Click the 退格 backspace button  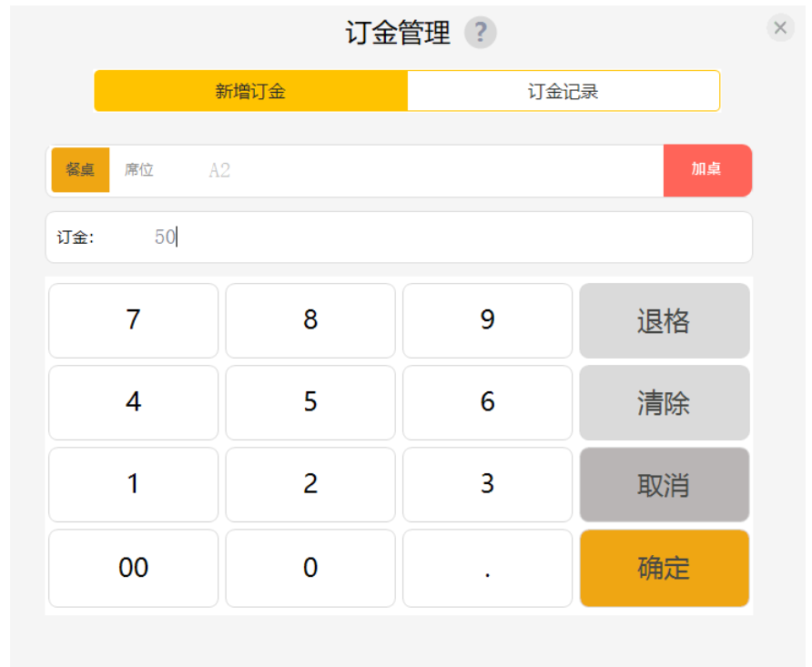(665, 320)
